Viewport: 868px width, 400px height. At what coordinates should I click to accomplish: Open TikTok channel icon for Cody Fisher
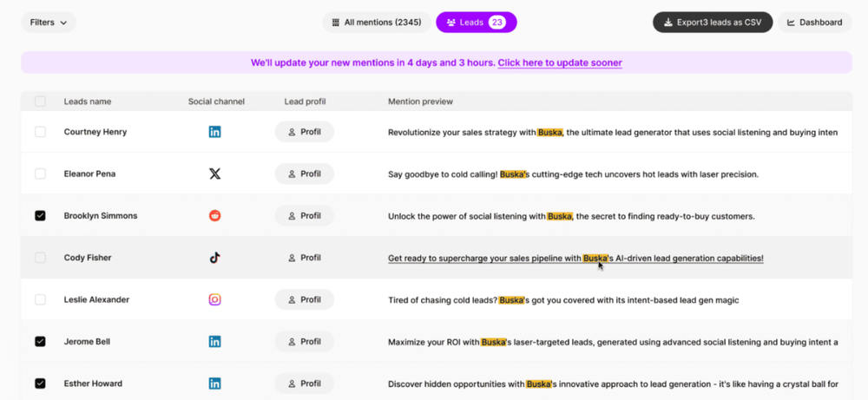click(214, 258)
